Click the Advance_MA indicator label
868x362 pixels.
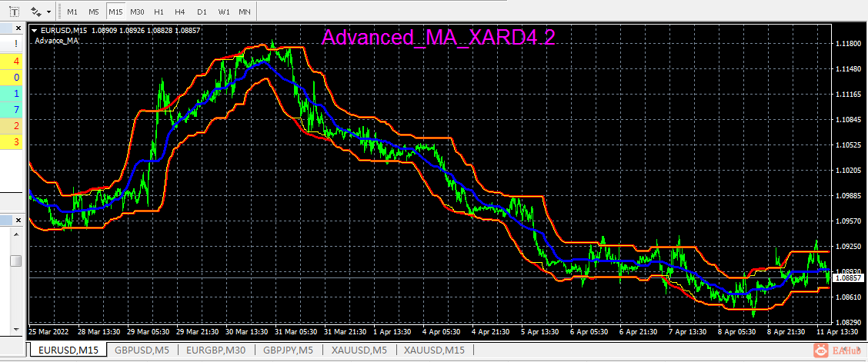pyautogui.click(x=56, y=40)
